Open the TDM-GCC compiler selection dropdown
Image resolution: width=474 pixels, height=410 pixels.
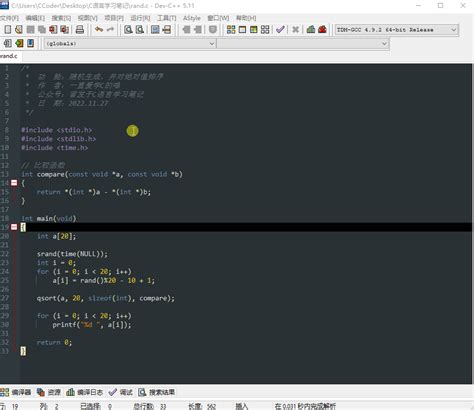coord(397,30)
